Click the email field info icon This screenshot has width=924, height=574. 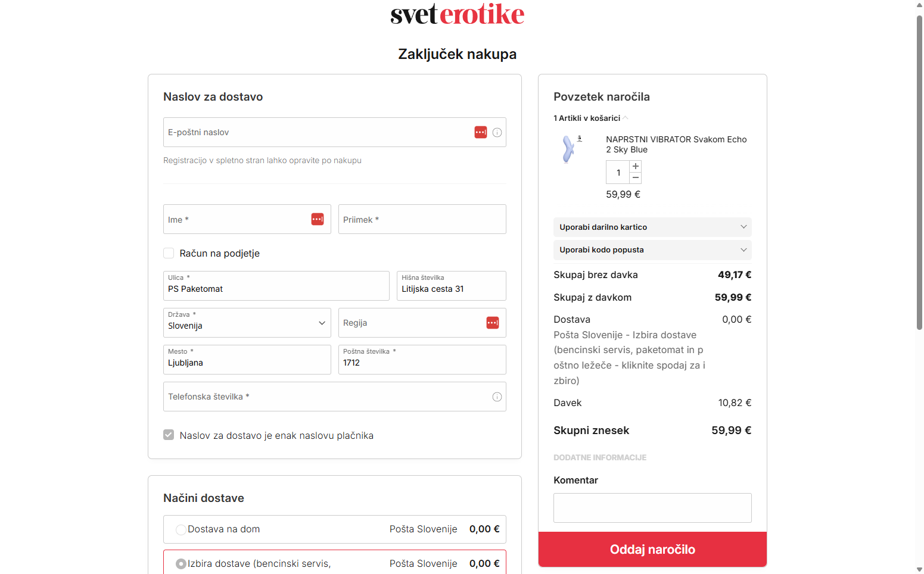pyautogui.click(x=497, y=133)
